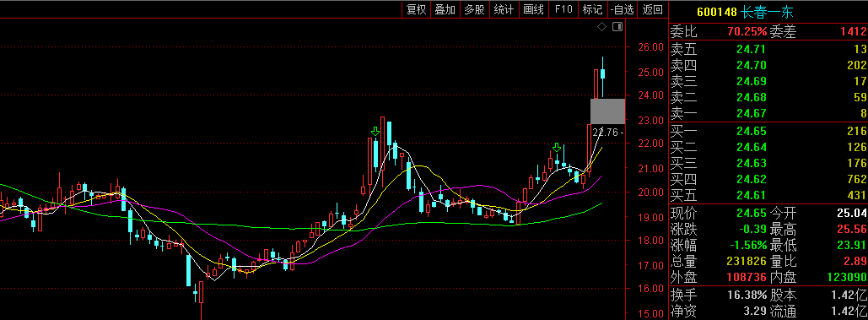Open the 复权 adjustment menu

click(x=417, y=9)
